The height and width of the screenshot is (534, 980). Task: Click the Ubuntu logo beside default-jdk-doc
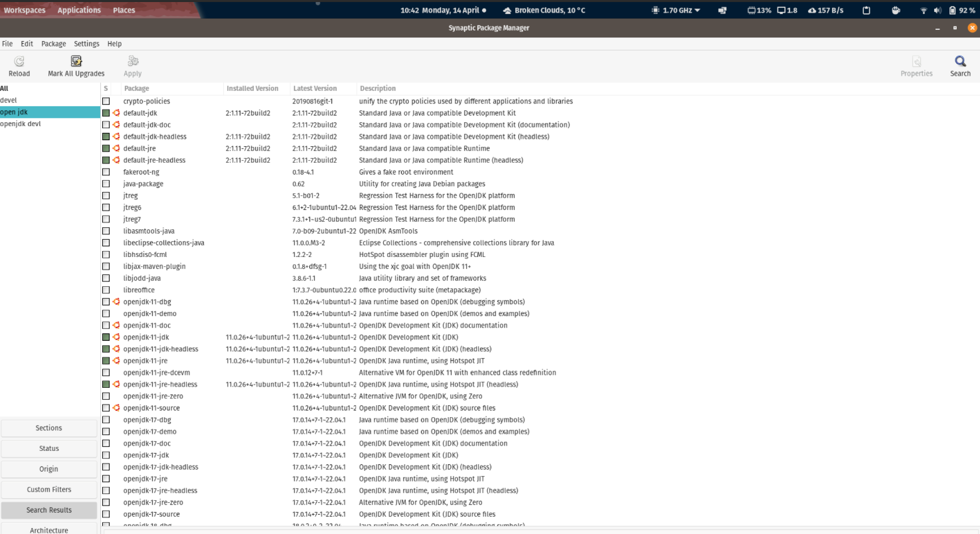(116, 125)
